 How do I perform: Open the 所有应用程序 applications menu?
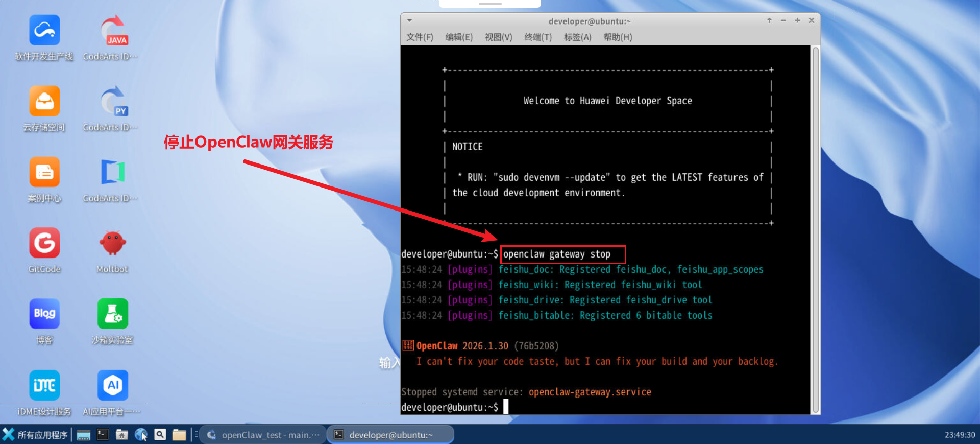[x=35, y=435]
